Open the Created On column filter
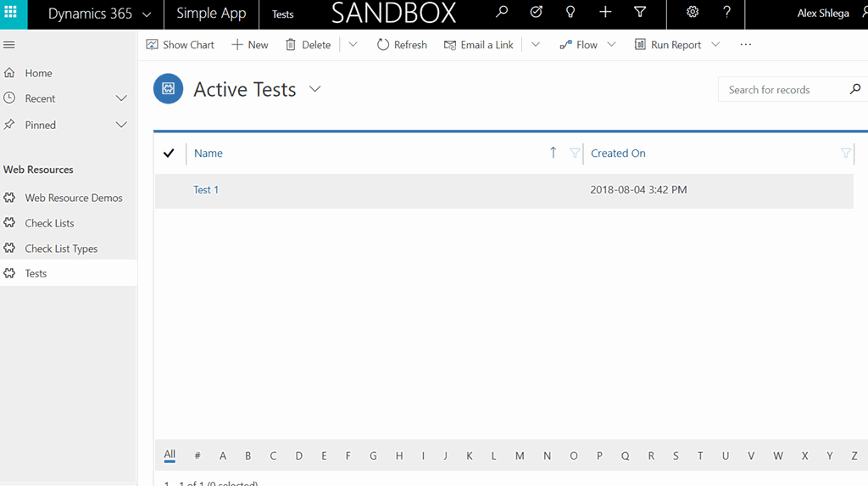The image size is (868, 486). point(845,154)
